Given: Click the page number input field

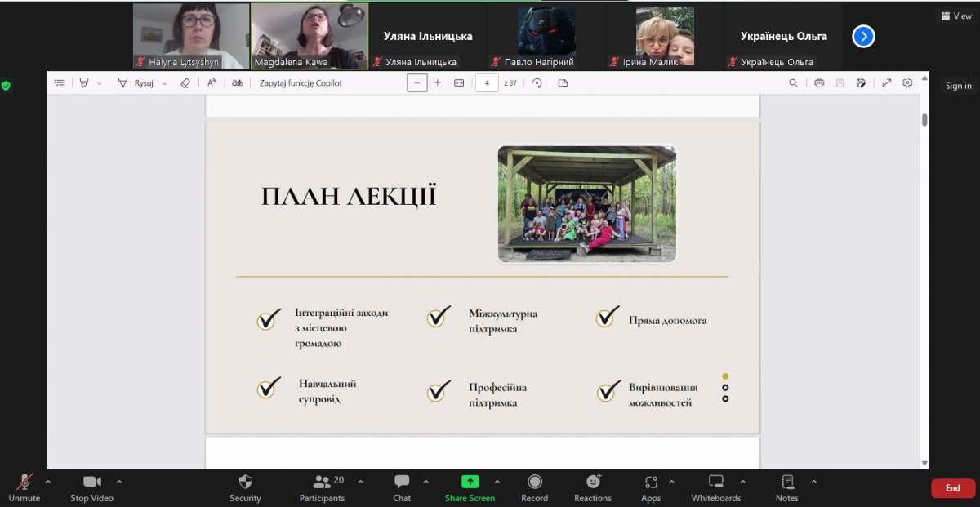Looking at the screenshot, I should (x=488, y=82).
